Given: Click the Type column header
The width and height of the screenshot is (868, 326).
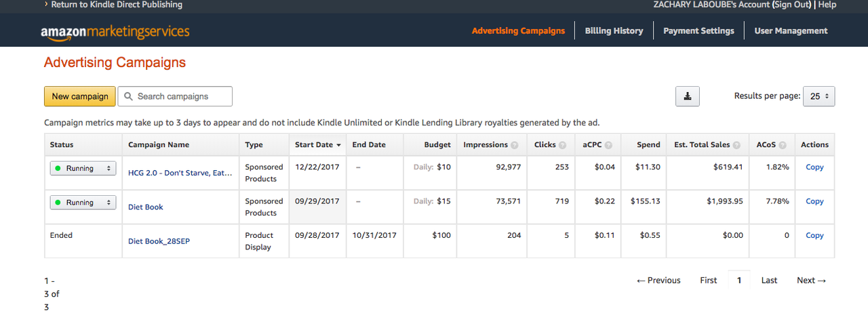Looking at the screenshot, I should (254, 145).
